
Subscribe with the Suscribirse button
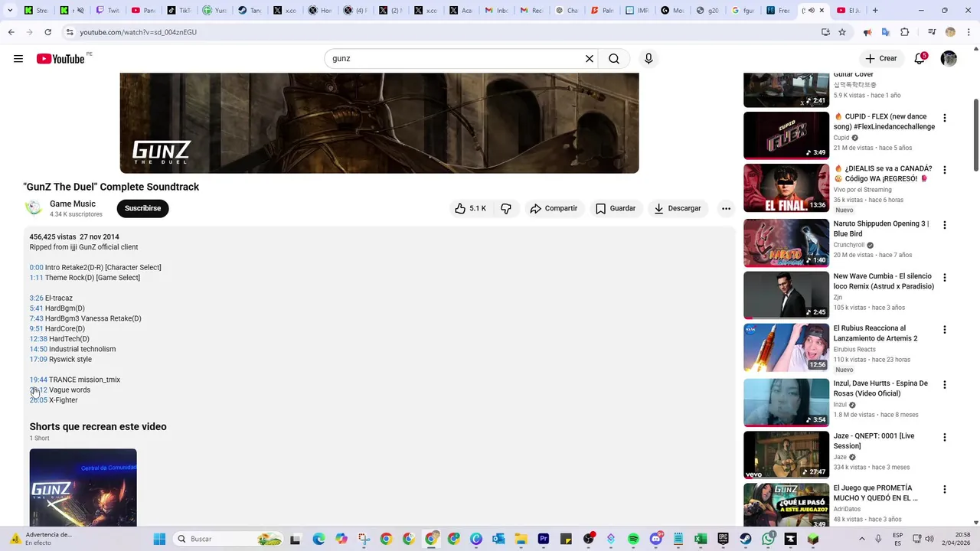point(142,208)
